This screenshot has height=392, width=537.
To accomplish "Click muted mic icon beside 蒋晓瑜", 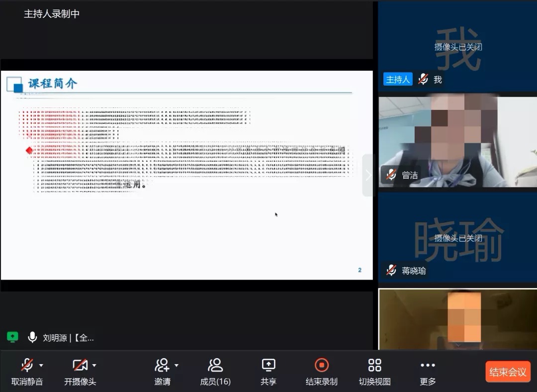I will [392, 270].
